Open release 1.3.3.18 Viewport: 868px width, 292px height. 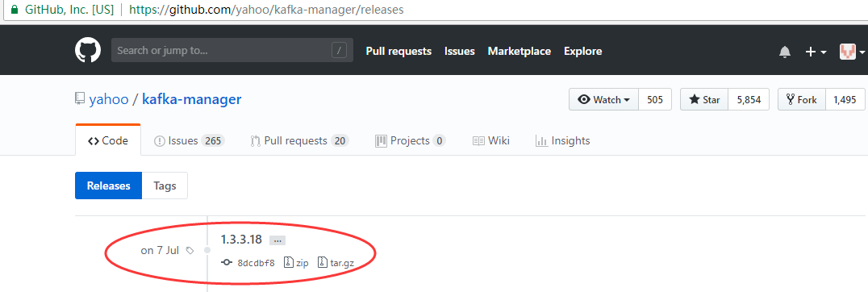pos(241,240)
